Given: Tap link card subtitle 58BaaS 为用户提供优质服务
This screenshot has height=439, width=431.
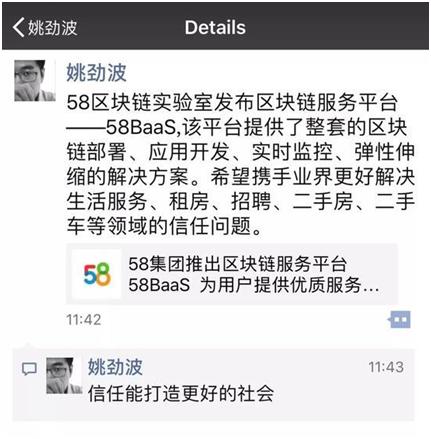Looking at the screenshot, I should click(254, 285).
